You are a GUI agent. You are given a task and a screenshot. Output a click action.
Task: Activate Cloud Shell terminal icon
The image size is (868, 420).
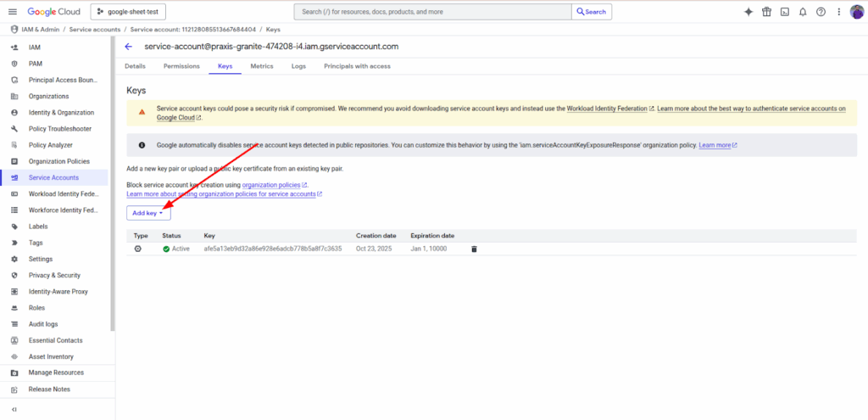click(785, 12)
